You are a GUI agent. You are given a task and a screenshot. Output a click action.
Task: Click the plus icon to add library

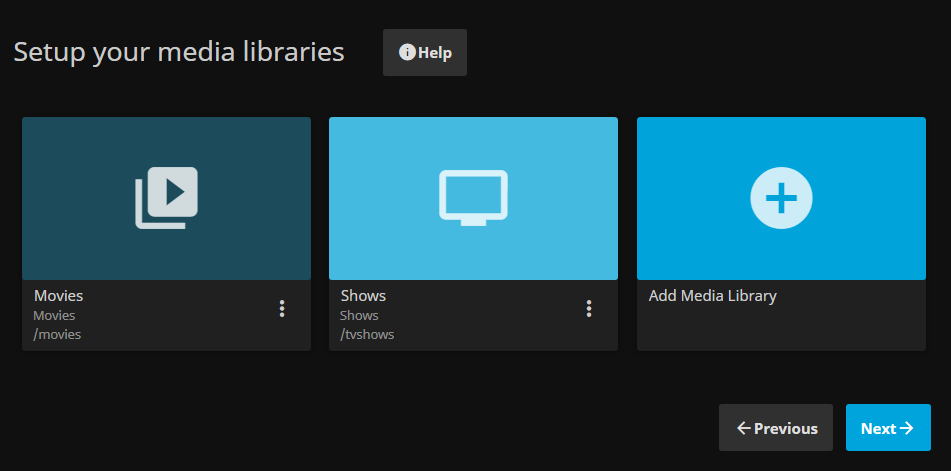[781, 198]
